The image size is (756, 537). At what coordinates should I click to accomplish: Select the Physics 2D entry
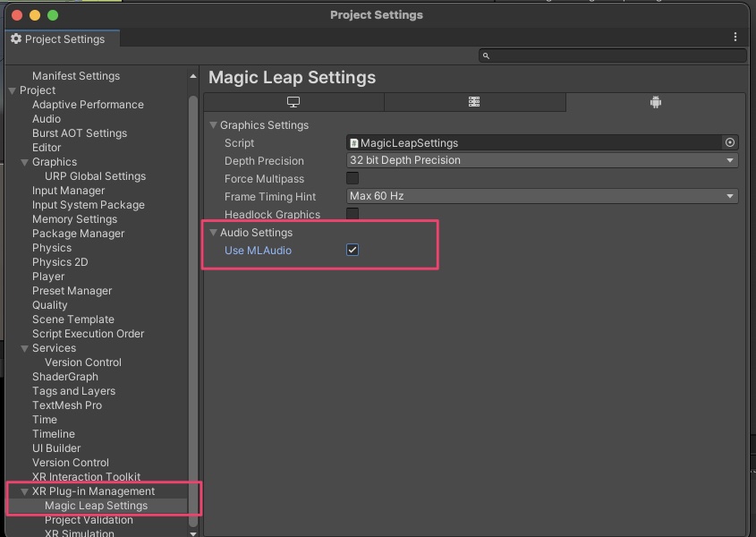pos(60,262)
